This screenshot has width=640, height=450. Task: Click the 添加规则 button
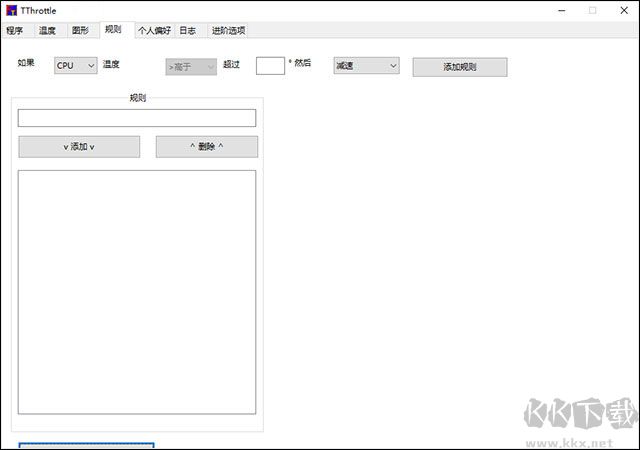(x=460, y=67)
